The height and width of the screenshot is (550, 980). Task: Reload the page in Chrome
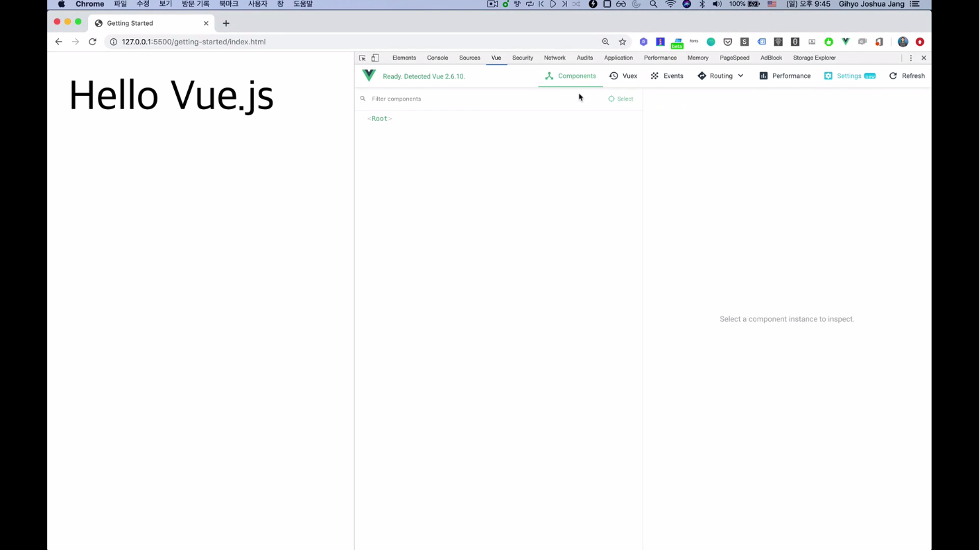click(93, 42)
